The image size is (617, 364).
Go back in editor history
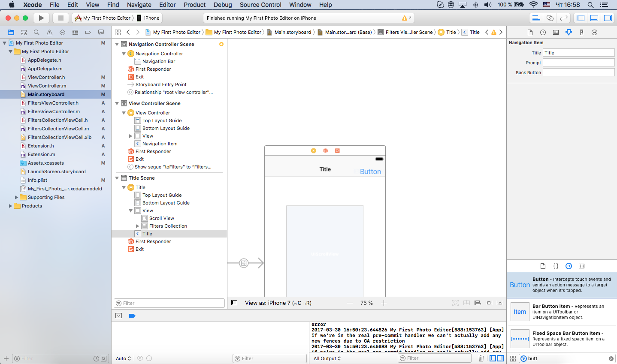coord(128,32)
